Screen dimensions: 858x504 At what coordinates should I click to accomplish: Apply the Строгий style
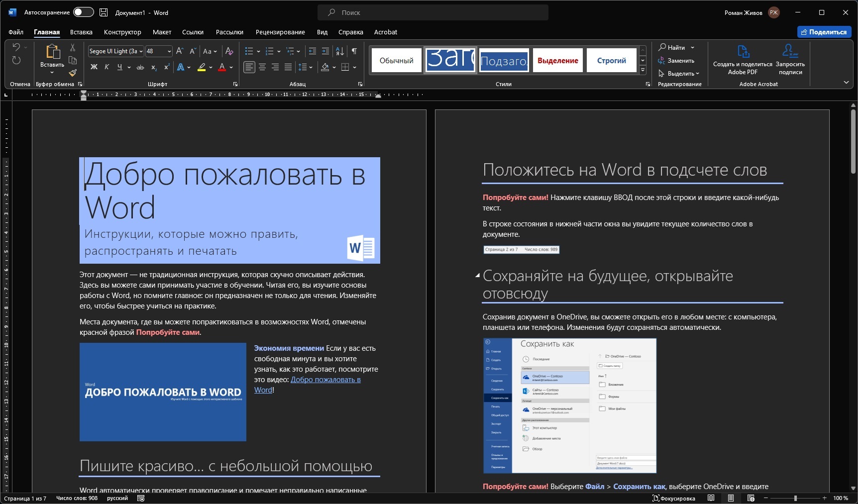click(x=612, y=60)
